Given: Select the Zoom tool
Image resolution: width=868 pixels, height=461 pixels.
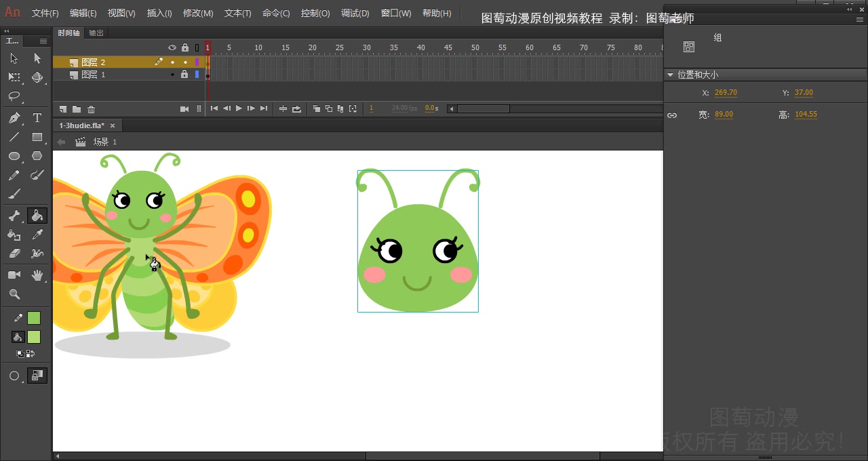Looking at the screenshot, I should [14, 294].
